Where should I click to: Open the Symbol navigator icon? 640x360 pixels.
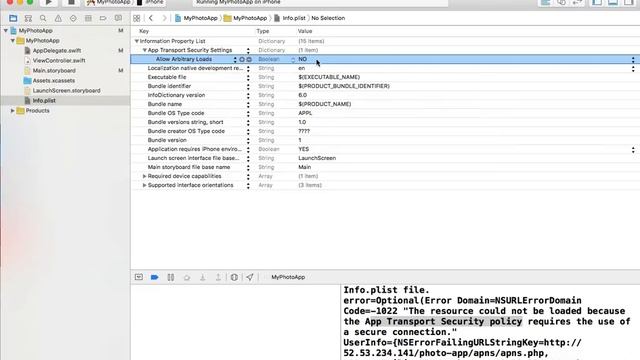point(28,18)
